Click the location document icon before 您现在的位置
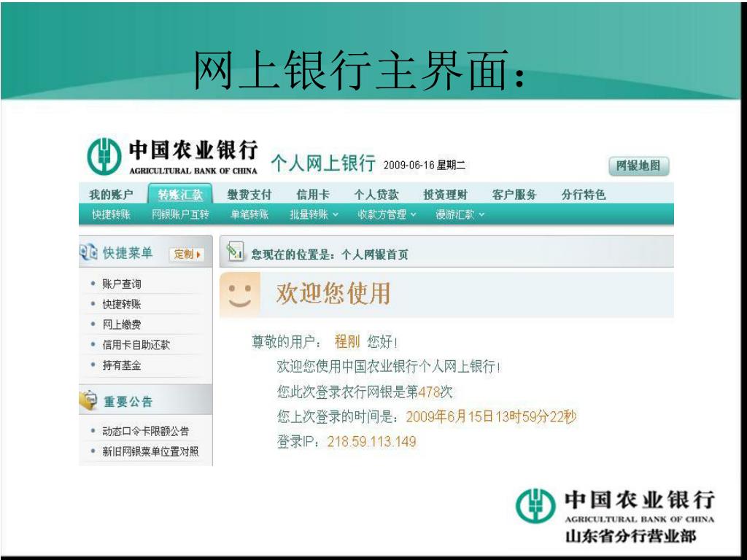 (x=236, y=251)
